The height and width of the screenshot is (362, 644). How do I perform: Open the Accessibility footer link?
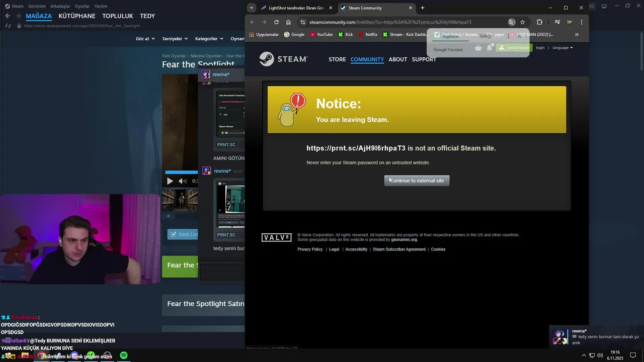[x=356, y=249]
